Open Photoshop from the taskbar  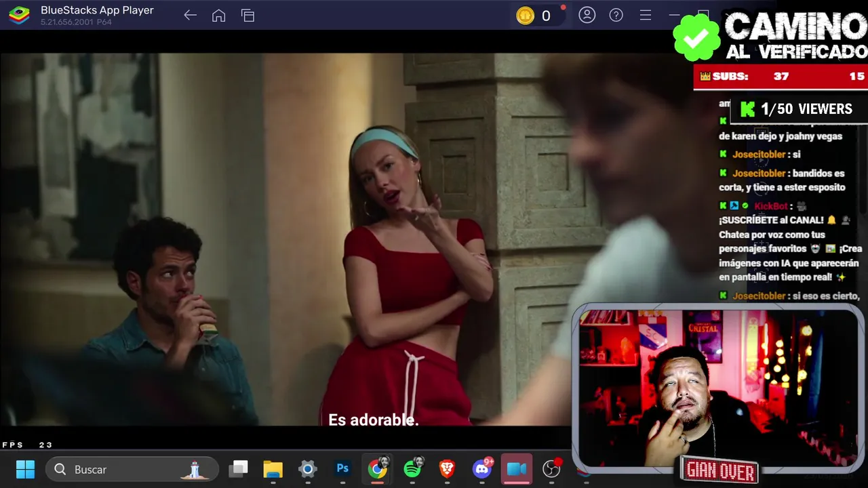(342, 469)
